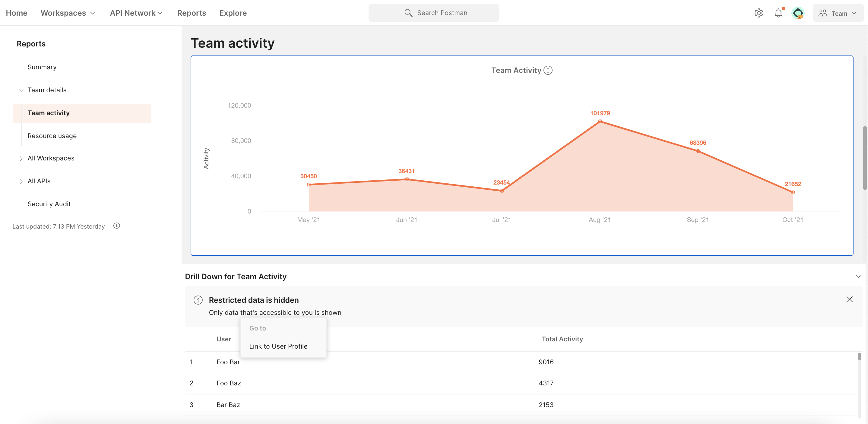Click the Security Audit report item
Image resolution: width=868 pixels, height=424 pixels.
49,204
